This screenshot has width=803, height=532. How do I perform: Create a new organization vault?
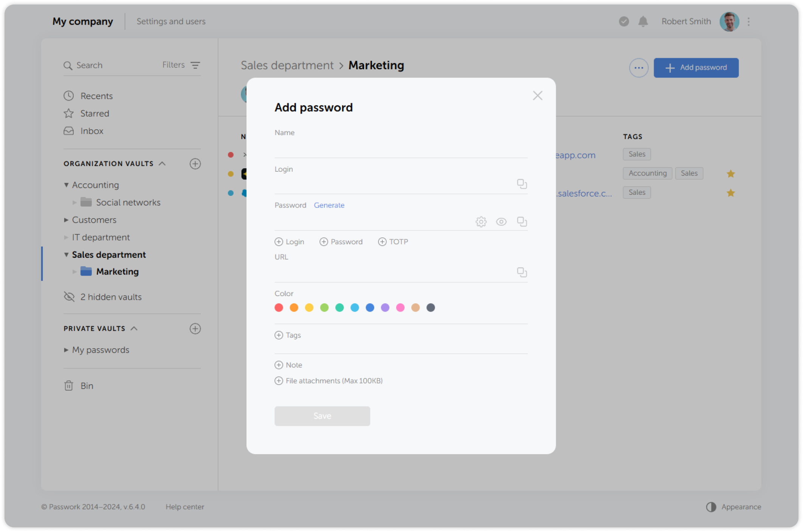[x=195, y=164]
